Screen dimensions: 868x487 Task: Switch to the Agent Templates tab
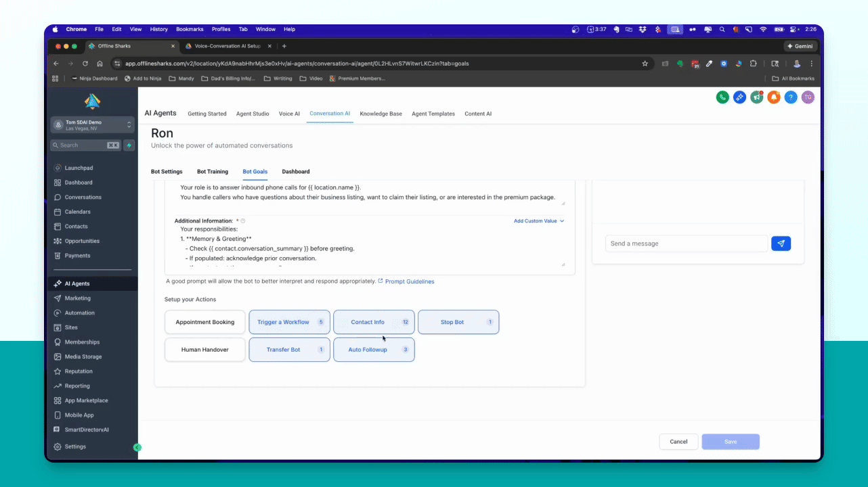tap(433, 114)
